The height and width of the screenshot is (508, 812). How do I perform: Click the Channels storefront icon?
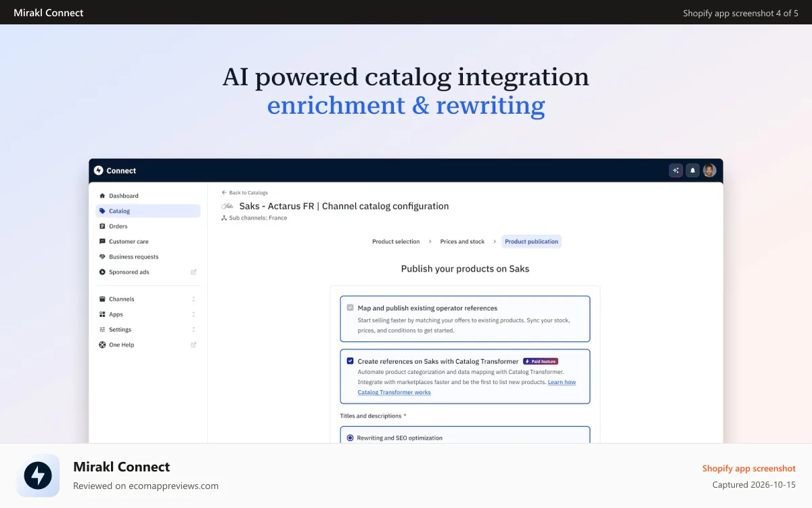(x=102, y=299)
